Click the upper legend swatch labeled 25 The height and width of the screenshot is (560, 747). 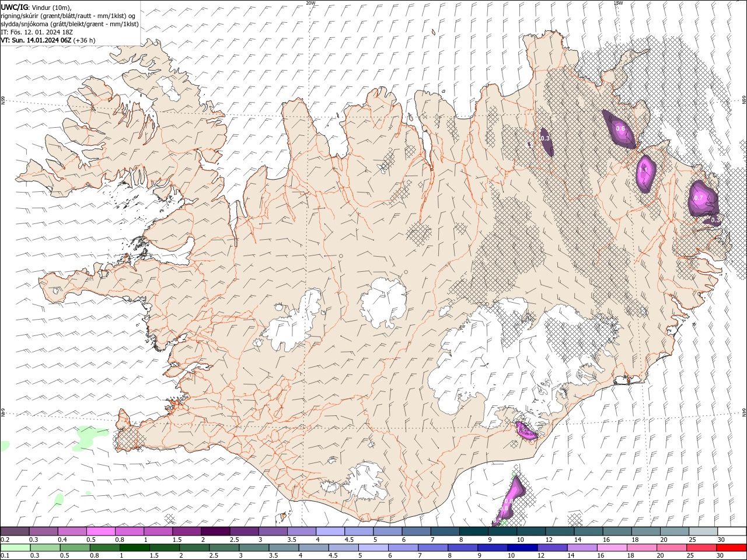703,531
